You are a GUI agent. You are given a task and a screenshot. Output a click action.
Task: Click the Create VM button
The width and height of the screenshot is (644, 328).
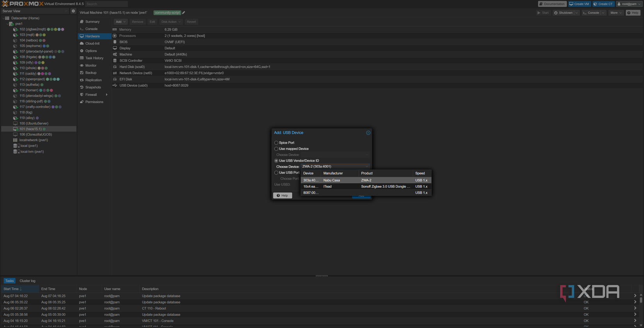pyautogui.click(x=579, y=4)
